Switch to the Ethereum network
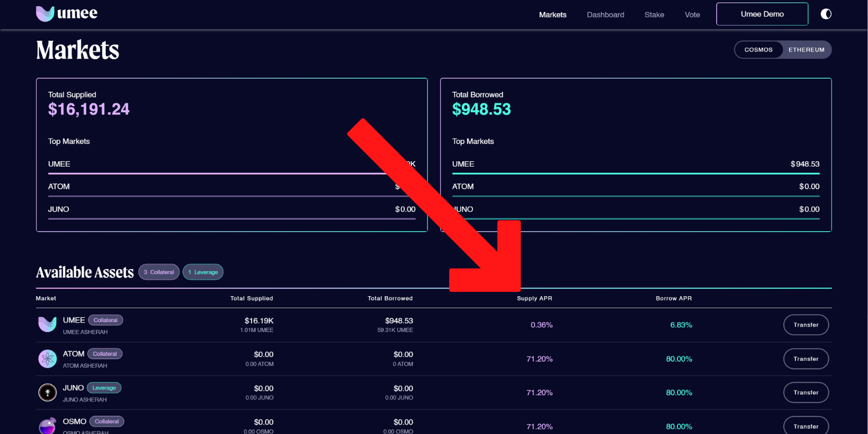 coord(806,50)
